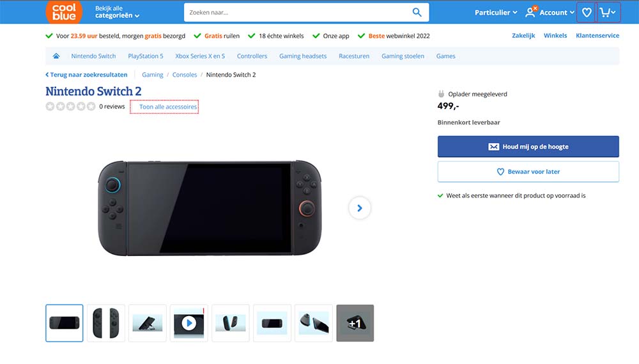Screen dimensions: 639x364
Task: Open the PlayStation 5 category tab
Action: click(x=146, y=56)
